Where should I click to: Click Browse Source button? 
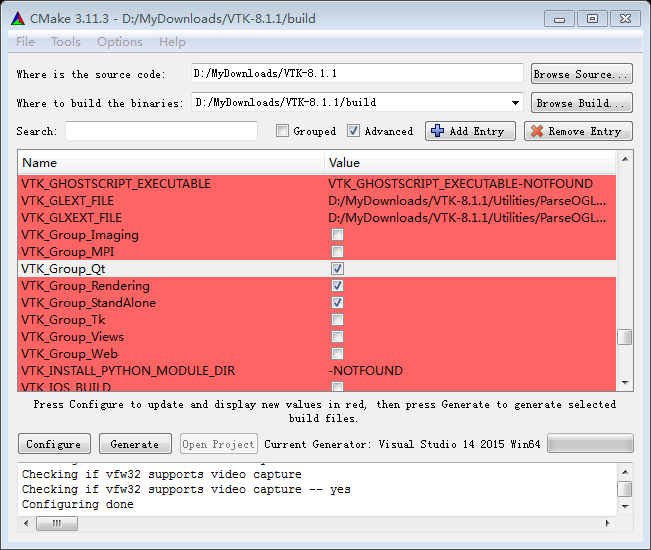581,74
